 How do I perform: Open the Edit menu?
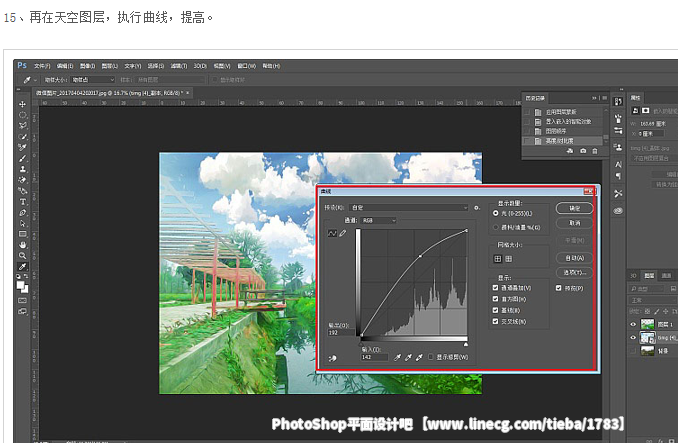click(x=65, y=66)
